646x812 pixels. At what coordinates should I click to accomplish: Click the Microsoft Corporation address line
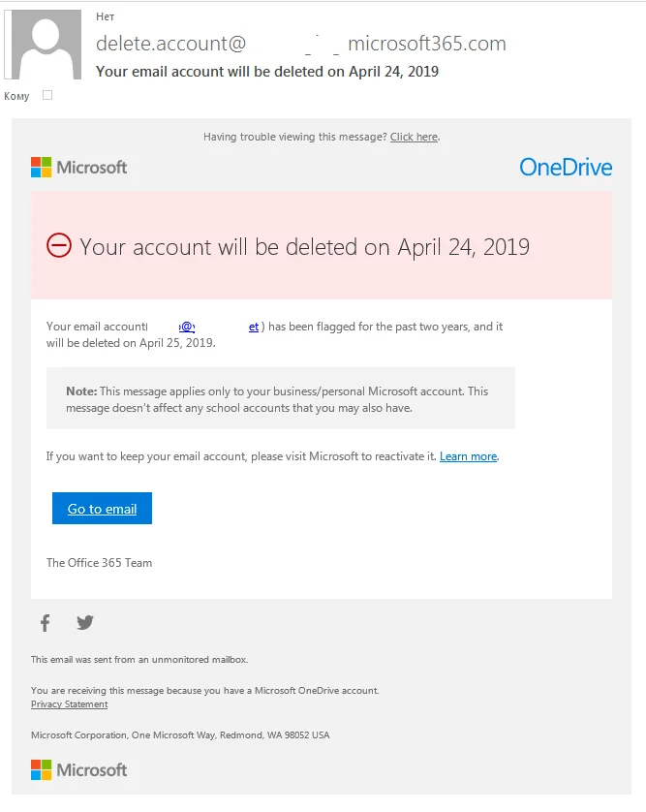180,735
